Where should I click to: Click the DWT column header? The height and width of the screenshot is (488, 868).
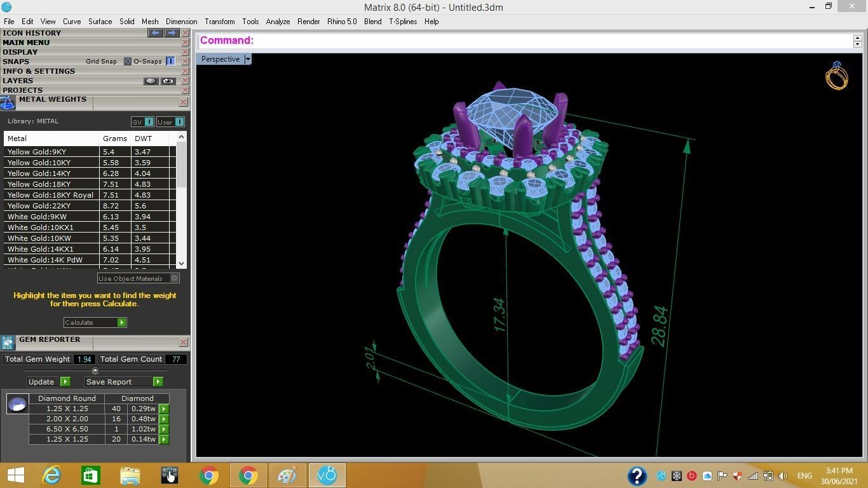(x=150, y=139)
